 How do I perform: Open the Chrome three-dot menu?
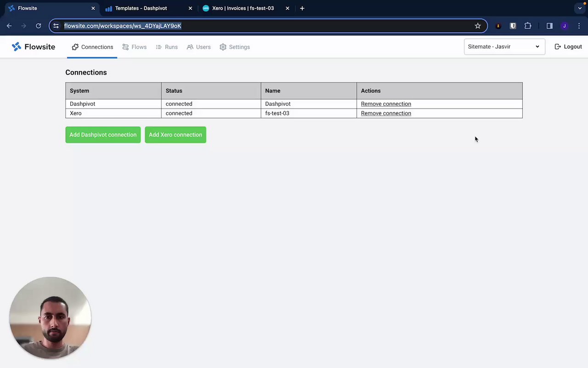click(579, 26)
